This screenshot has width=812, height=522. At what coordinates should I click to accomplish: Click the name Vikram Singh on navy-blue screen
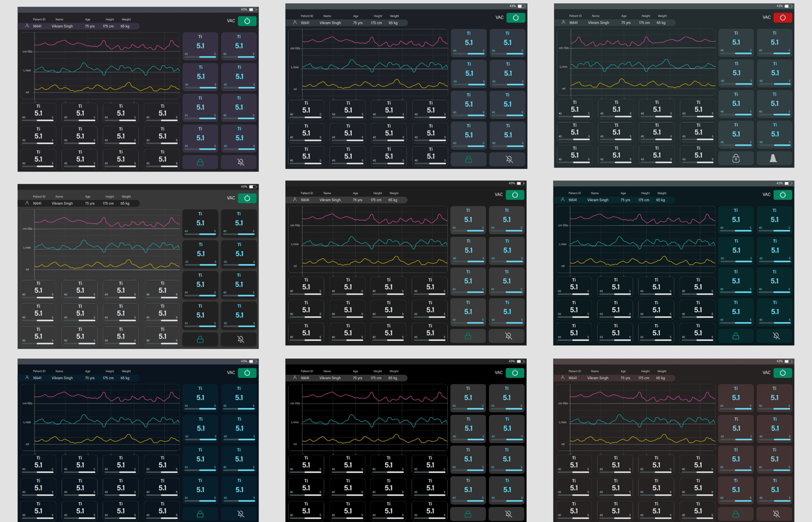point(62,378)
